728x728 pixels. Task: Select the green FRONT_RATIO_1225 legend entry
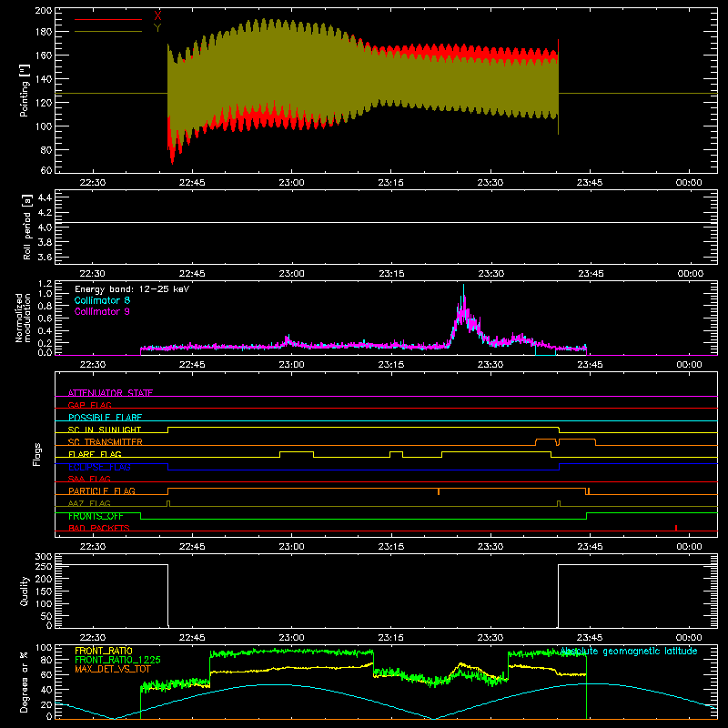coord(117,660)
